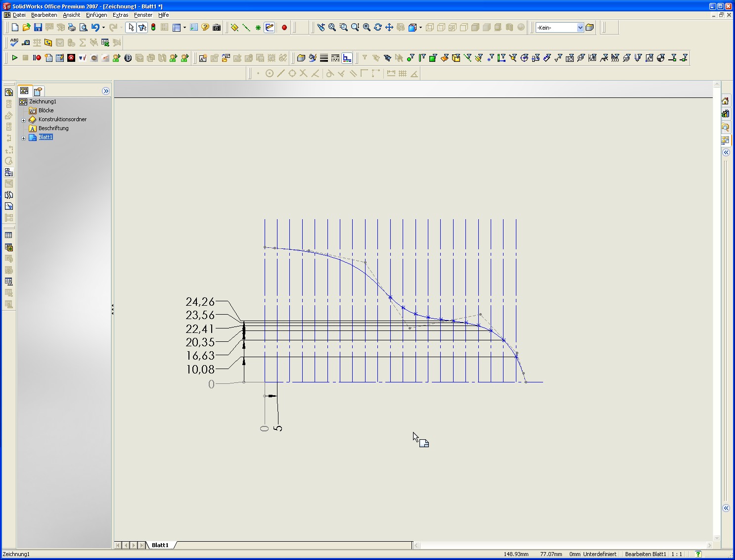Click the Save diskette icon

pyautogui.click(x=38, y=28)
